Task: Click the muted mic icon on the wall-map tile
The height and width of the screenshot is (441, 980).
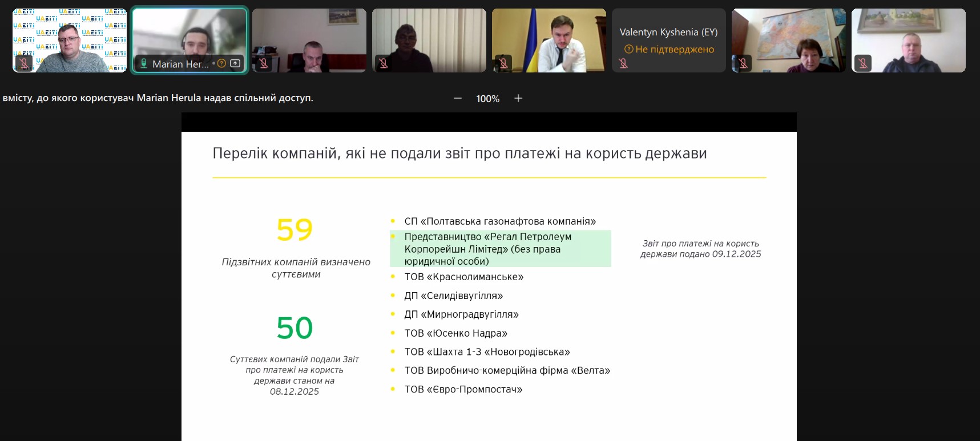Action: tap(743, 63)
